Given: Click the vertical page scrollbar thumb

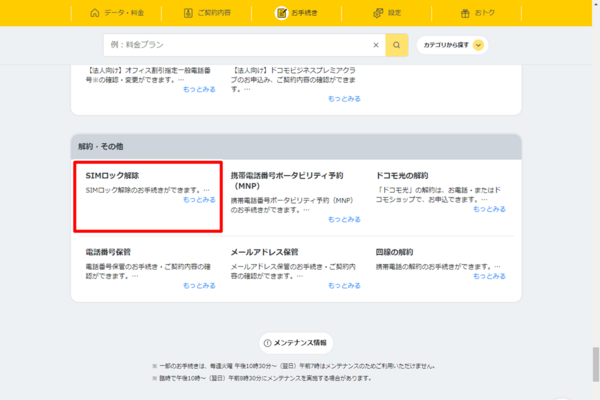Looking at the screenshot, I should 596,364.
